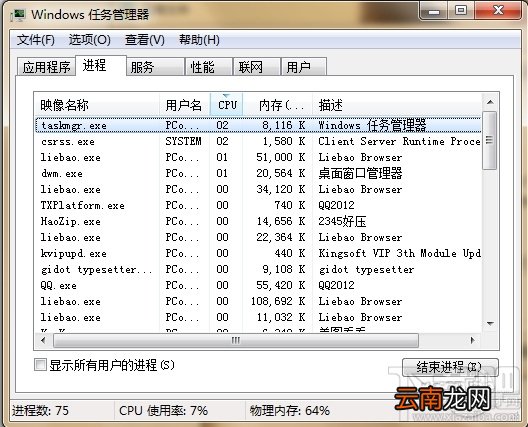This screenshot has height=427, width=528.
Task: Click horizontal scrollbar left arrow
Action: click(43, 340)
